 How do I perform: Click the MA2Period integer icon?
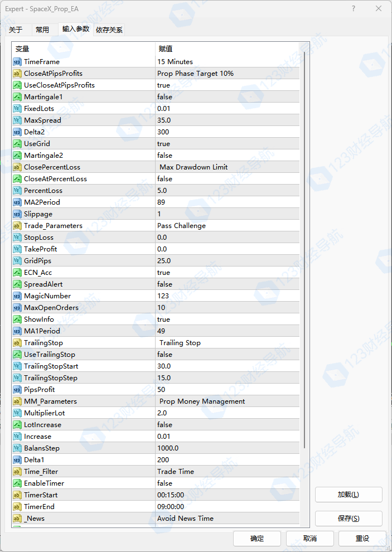pos(17,202)
